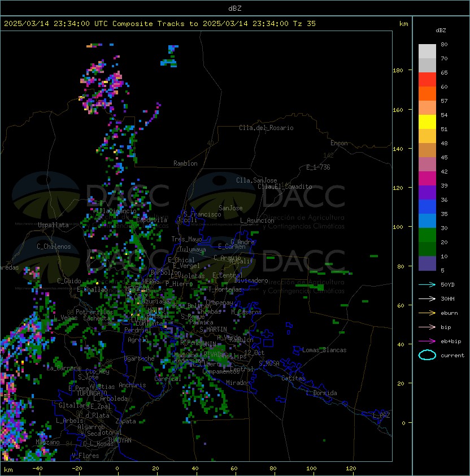Click the S_MARTIN map label
Screen dimensions: 470x476
pos(213,330)
